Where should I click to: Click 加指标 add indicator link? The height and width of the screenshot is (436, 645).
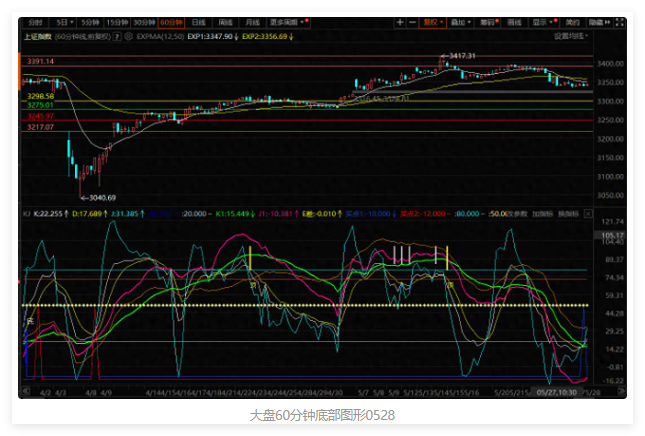coord(543,214)
